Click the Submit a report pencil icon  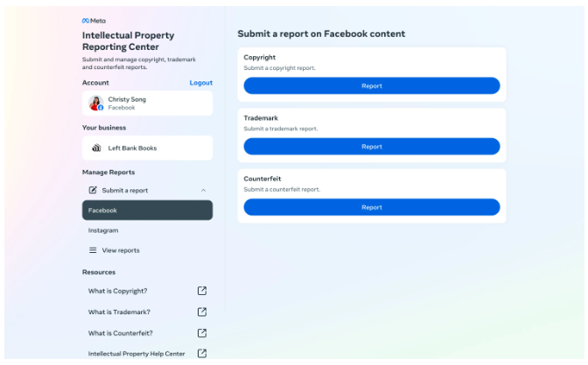(93, 190)
